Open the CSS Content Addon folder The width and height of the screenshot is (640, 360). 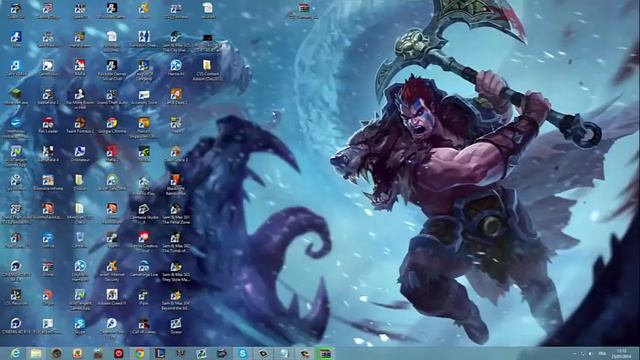click(207, 69)
